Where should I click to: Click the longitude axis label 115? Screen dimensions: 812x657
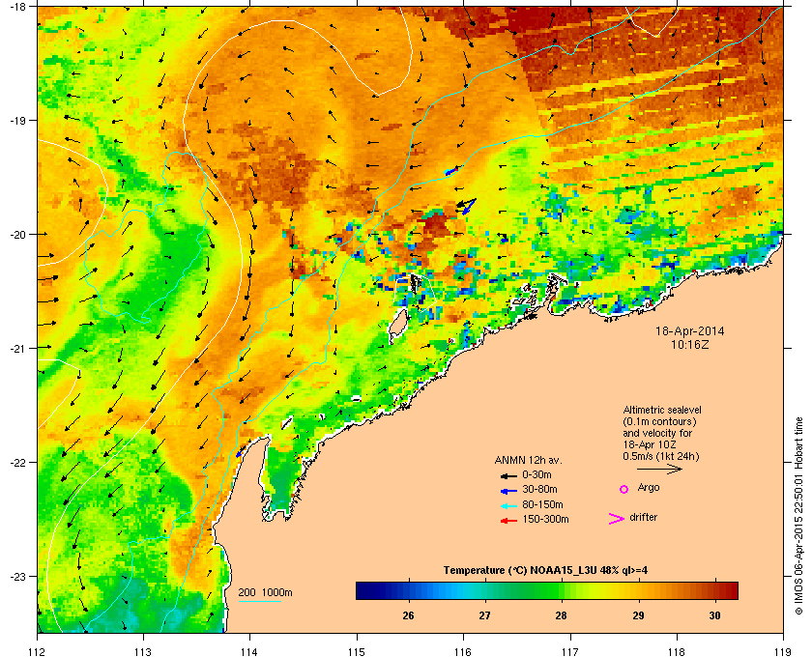357,652
